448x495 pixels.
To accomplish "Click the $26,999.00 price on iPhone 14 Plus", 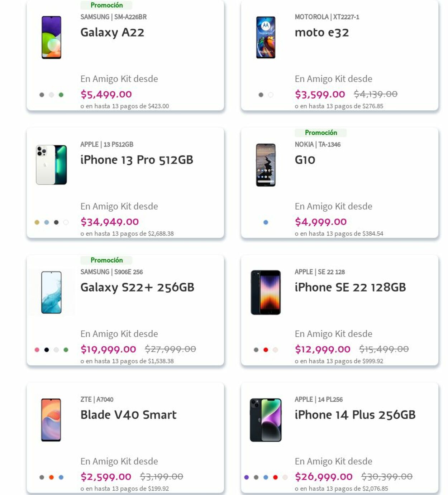I will (324, 477).
